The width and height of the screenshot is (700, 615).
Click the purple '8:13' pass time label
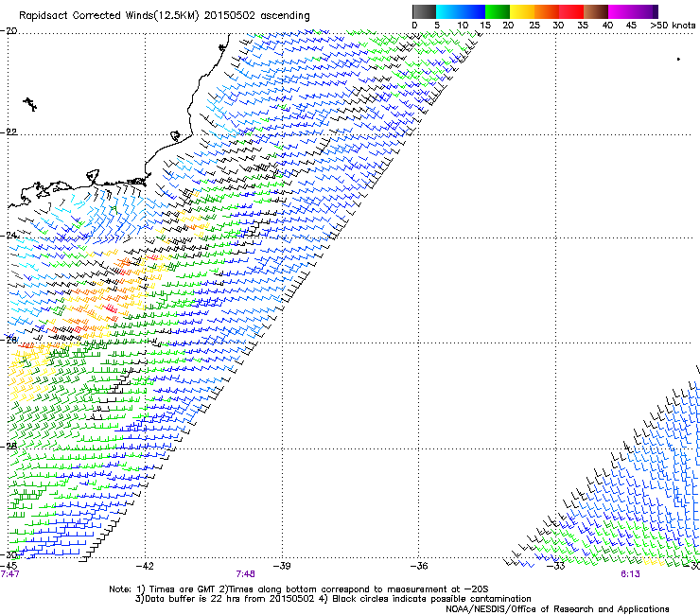[x=630, y=574]
